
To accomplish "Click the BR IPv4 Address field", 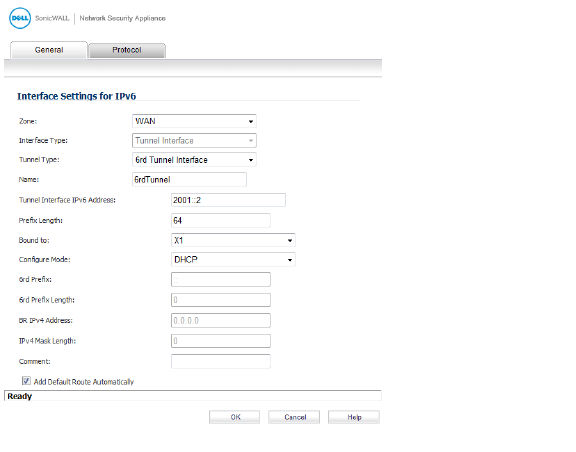I will tap(221, 320).
